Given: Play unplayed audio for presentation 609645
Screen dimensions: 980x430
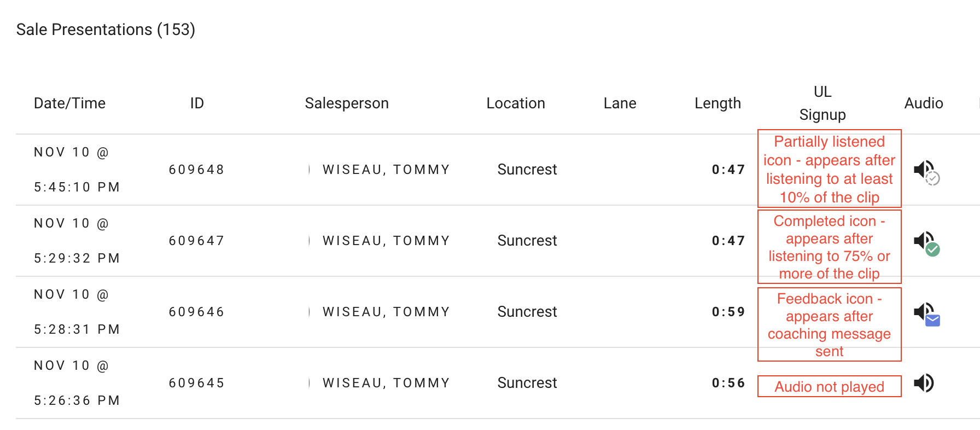Looking at the screenshot, I should 924,383.
